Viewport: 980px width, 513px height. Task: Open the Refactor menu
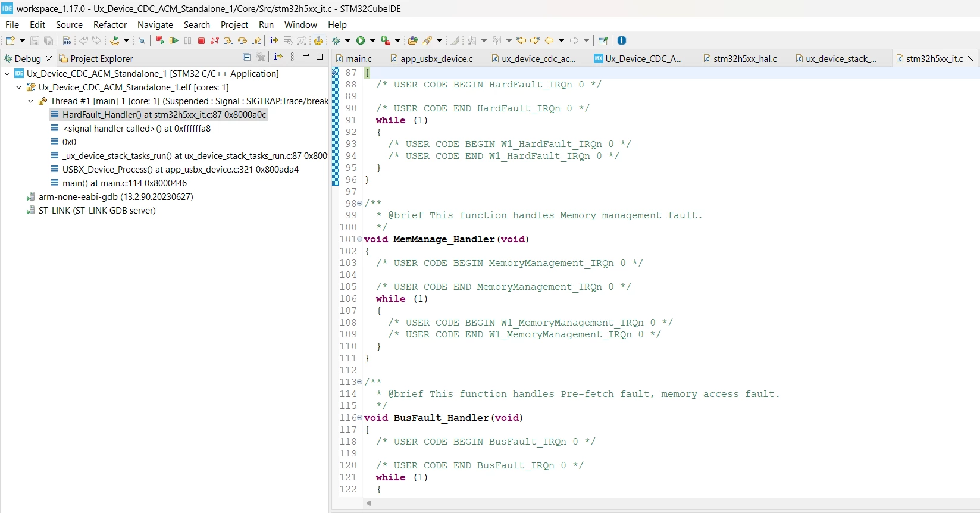pos(110,25)
